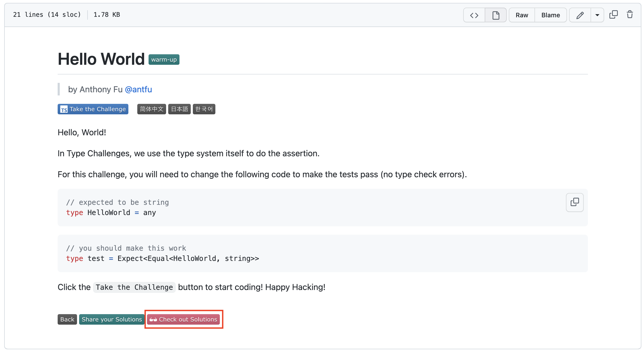Open the 日本語 translation badge
Image resolution: width=644 pixels, height=354 pixels.
(179, 109)
